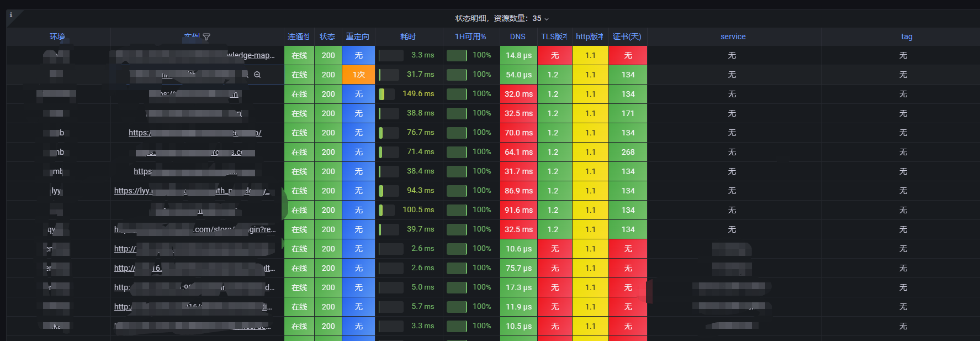Sort the table by DNS column
Image resolution: width=980 pixels, height=341 pixels.
pyautogui.click(x=518, y=36)
